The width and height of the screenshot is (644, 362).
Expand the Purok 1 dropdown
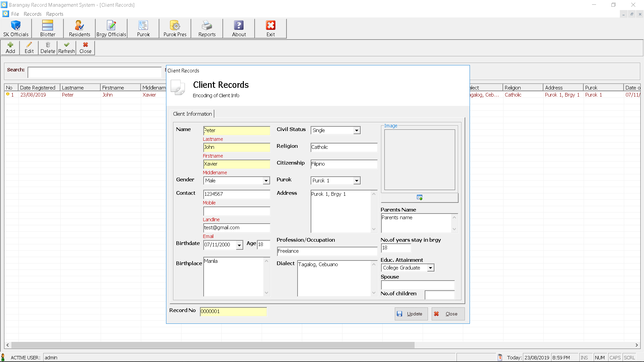pyautogui.click(x=357, y=180)
